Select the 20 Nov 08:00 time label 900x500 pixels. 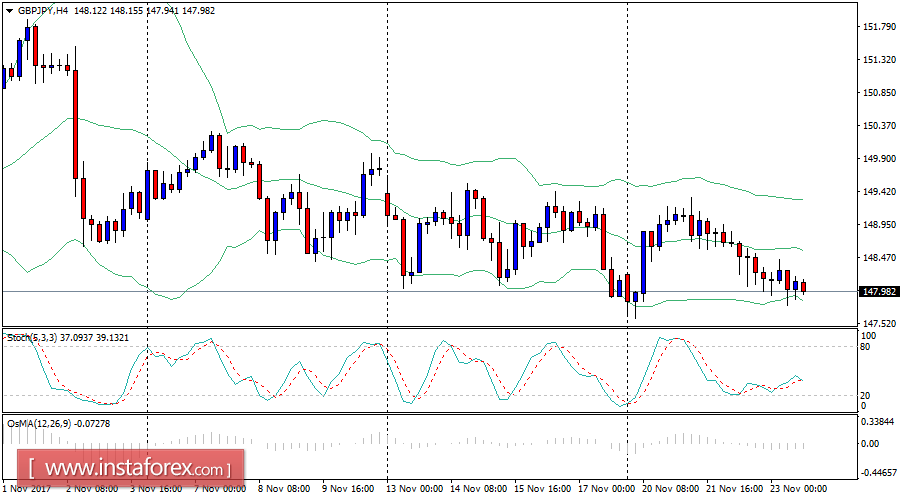point(670,489)
